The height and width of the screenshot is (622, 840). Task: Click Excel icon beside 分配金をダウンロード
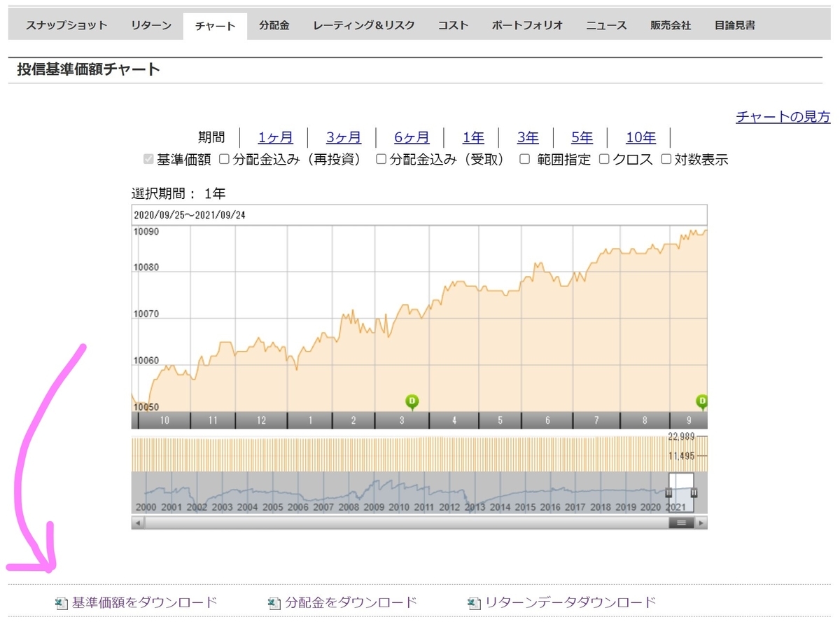274,602
